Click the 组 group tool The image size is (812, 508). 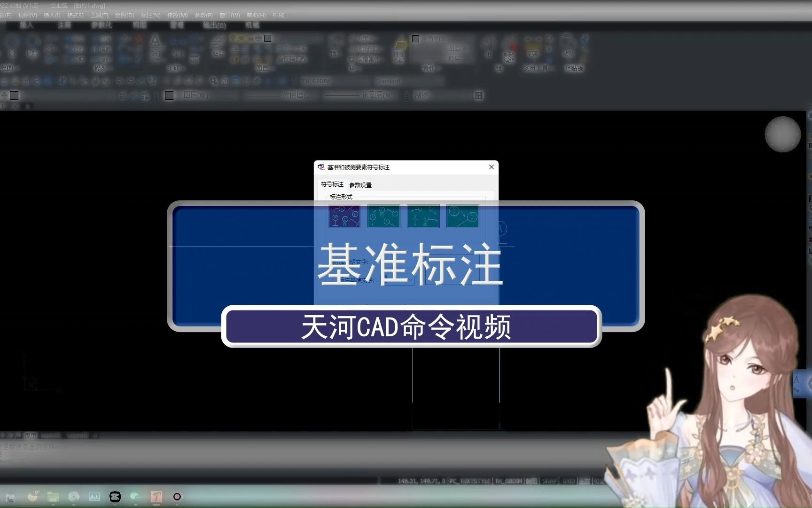(x=488, y=46)
